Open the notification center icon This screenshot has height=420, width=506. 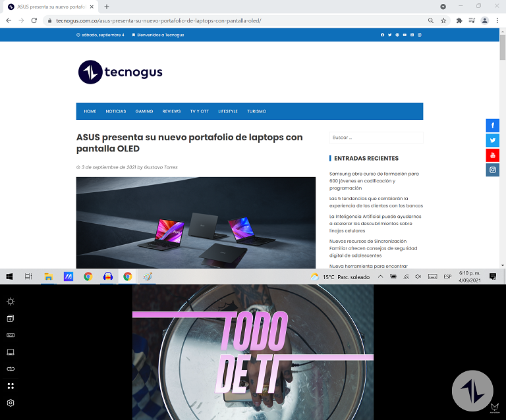point(493,276)
